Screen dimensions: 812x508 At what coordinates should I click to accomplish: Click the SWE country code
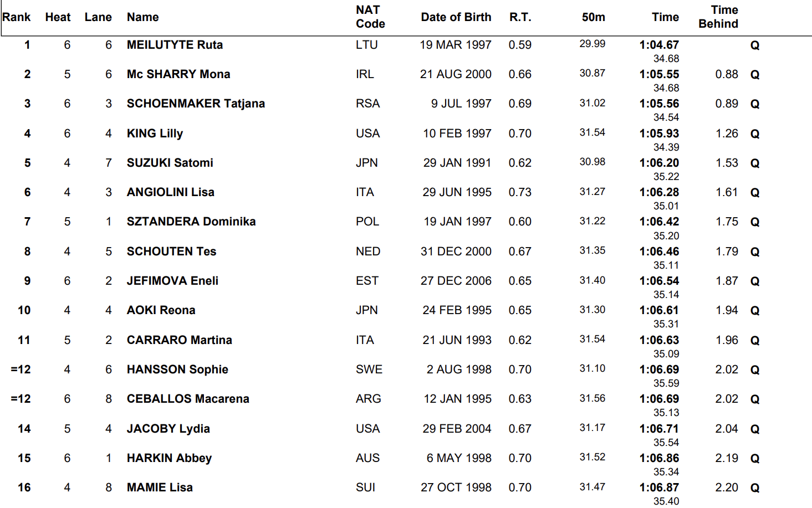369,370
